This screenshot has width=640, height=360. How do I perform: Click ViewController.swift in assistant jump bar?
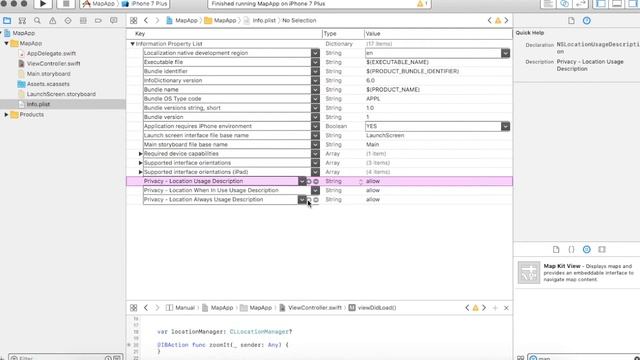[311, 308]
